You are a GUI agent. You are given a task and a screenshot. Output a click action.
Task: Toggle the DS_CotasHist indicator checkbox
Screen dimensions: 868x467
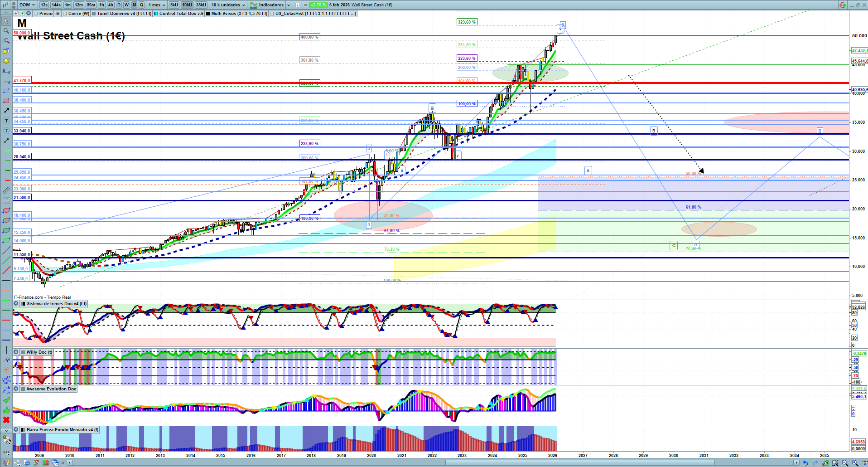pos(272,14)
